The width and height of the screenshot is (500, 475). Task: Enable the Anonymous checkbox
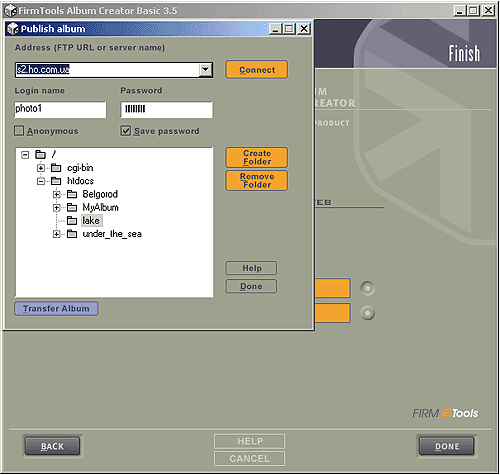(19, 131)
